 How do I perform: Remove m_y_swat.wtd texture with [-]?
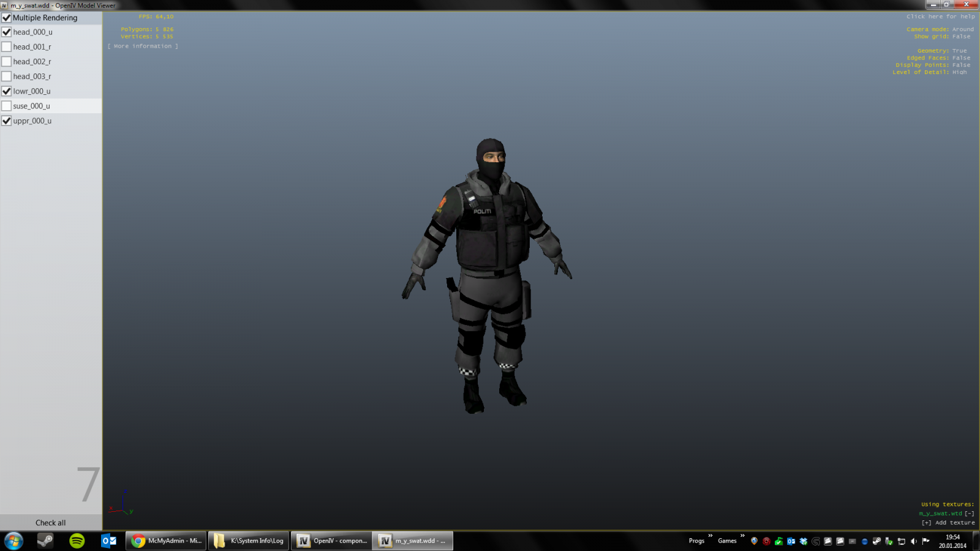[x=969, y=514]
